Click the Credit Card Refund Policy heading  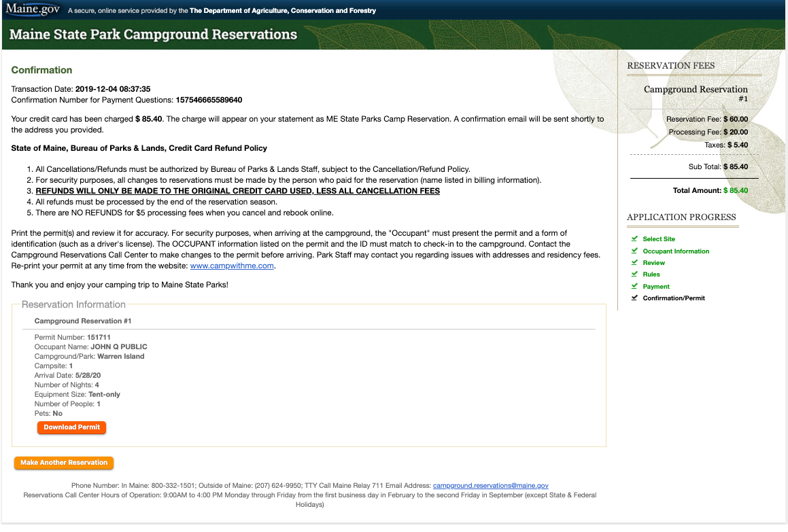click(x=139, y=148)
